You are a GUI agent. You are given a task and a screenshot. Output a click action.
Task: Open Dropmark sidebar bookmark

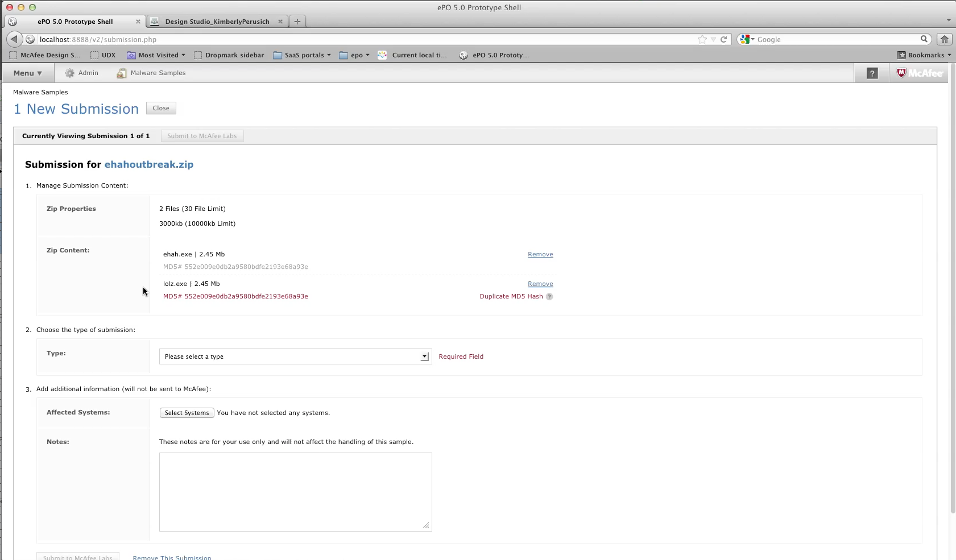pos(229,55)
